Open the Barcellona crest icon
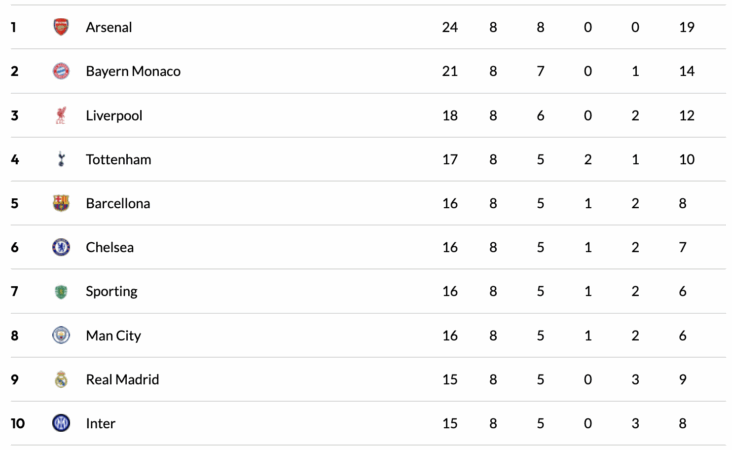This screenshot has width=732, height=450. [61, 203]
